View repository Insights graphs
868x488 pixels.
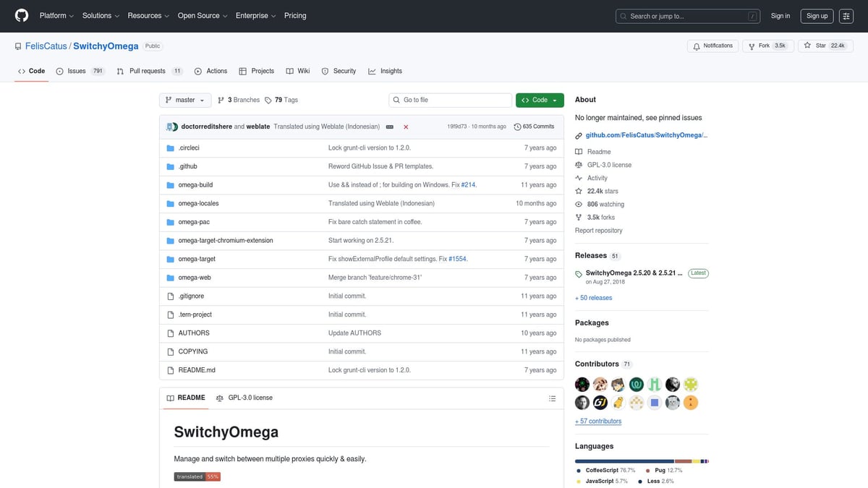click(386, 71)
